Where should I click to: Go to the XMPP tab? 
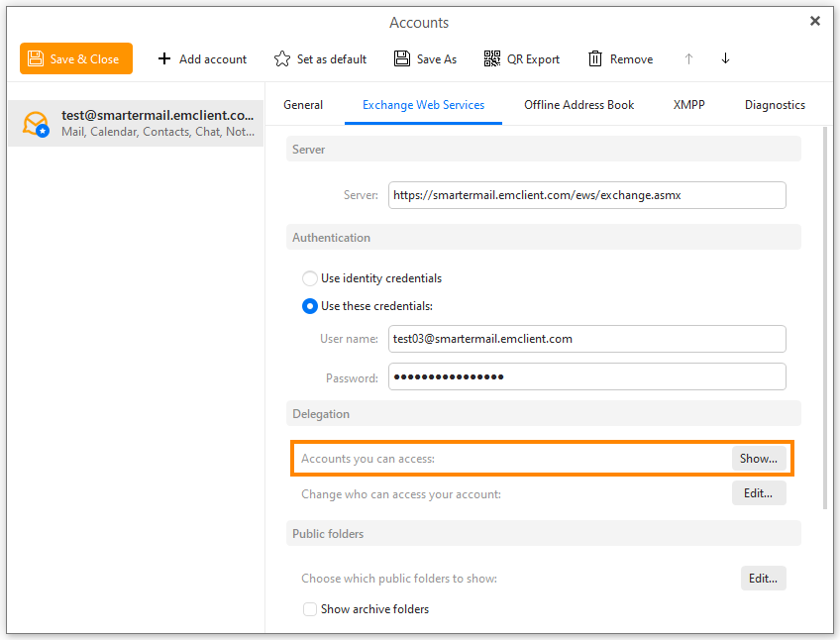coord(688,105)
